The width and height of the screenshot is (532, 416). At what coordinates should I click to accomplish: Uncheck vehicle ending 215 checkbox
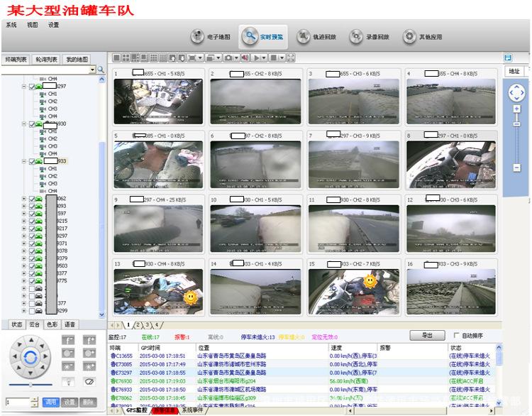point(32,221)
